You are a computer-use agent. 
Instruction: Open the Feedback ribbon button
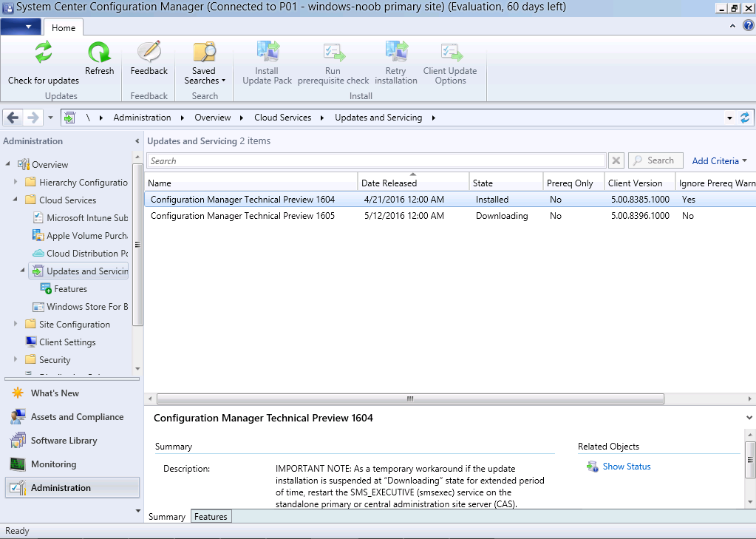149,58
